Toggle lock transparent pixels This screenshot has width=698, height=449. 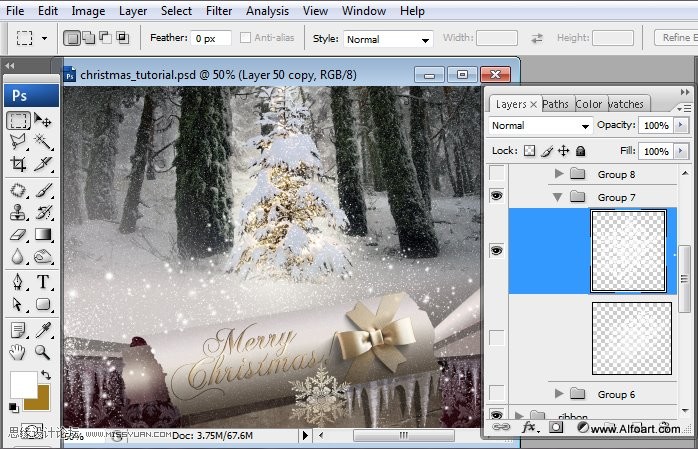tap(529, 151)
